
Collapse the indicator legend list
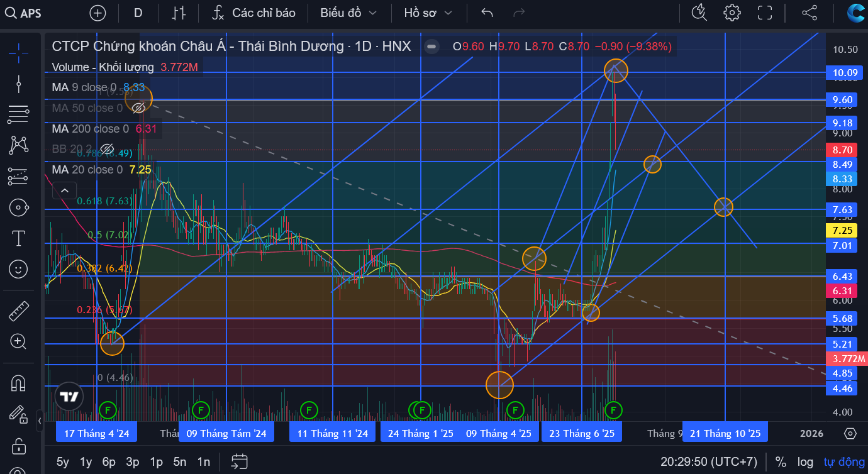tap(64, 190)
